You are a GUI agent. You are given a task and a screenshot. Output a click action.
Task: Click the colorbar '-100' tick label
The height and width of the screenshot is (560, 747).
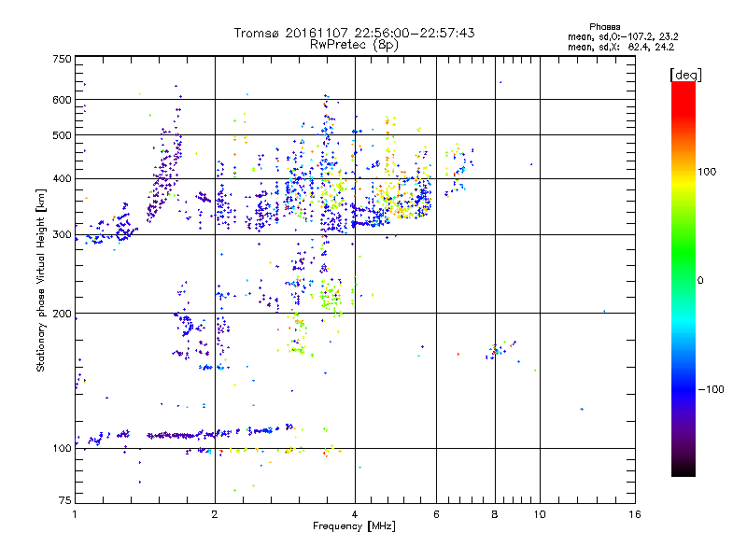click(x=711, y=389)
